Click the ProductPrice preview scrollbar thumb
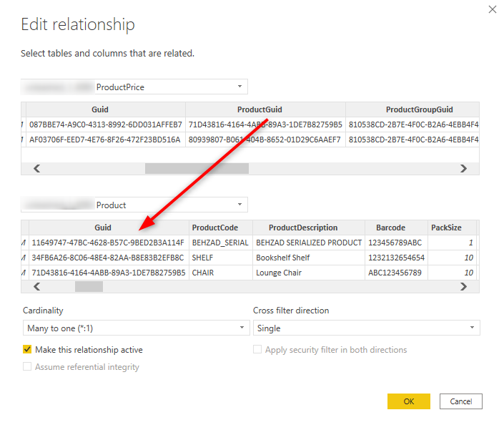This screenshot has height=430, width=504. pyautogui.click(x=197, y=168)
